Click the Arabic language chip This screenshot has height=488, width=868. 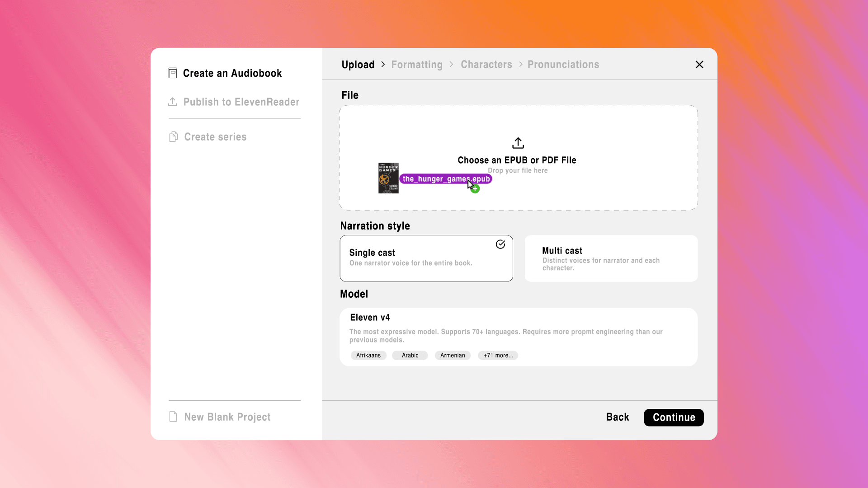(410, 356)
